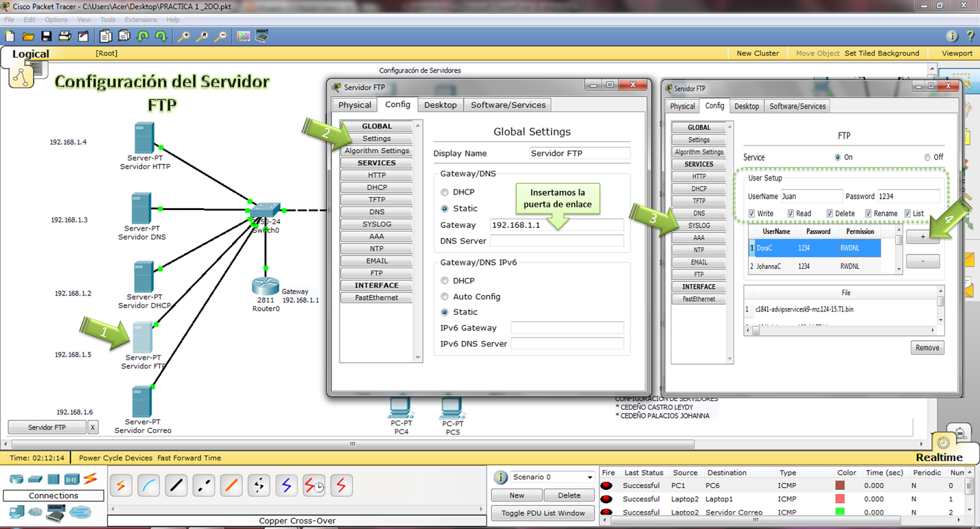Turn the FTP service On
This screenshot has width=980, height=529.
[x=838, y=157]
